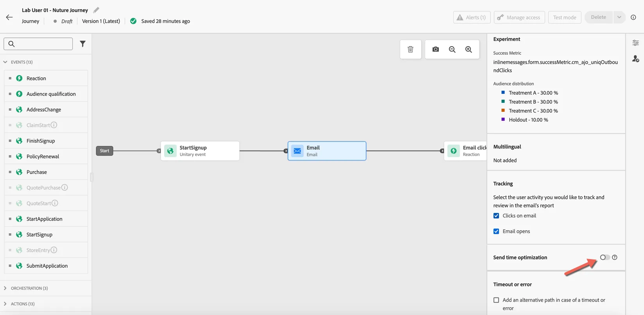Take canvas snapshot with camera icon
Viewport: 644px width, 315px height.
pyautogui.click(x=436, y=49)
